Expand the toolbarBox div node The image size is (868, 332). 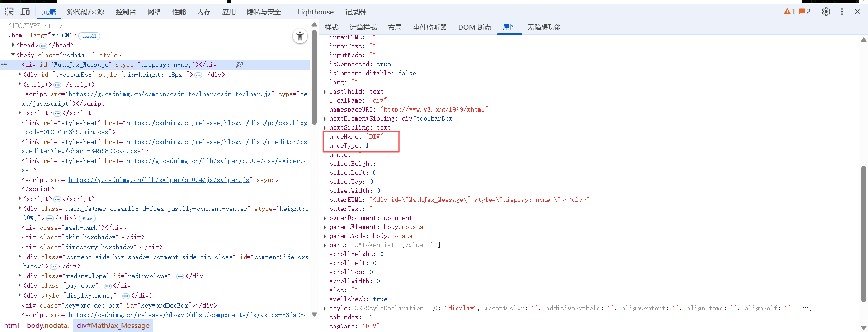pyautogui.click(x=19, y=74)
